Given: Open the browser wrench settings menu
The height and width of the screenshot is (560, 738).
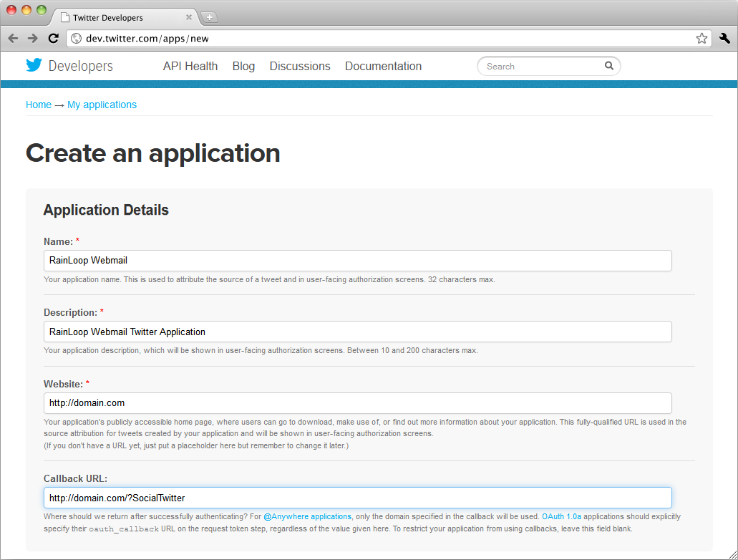Looking at the screenshot, I should tap(724, 39).
